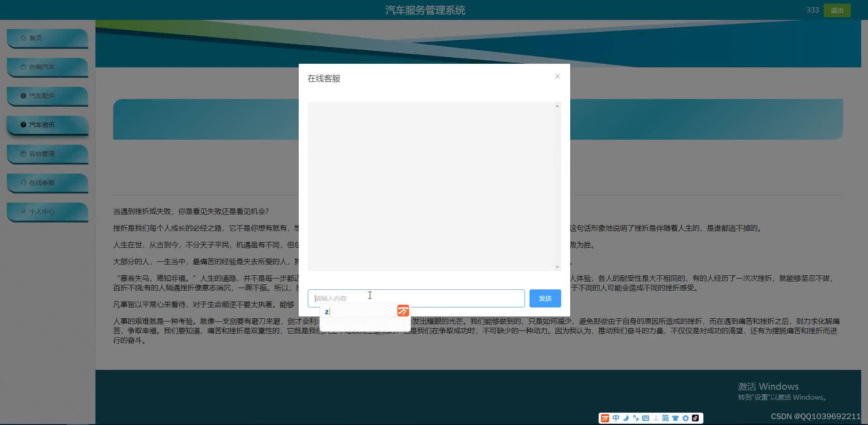Viewport: 868px width, 425px height.
Task: Click the IME user account icon
Action: tap(656, 418)
